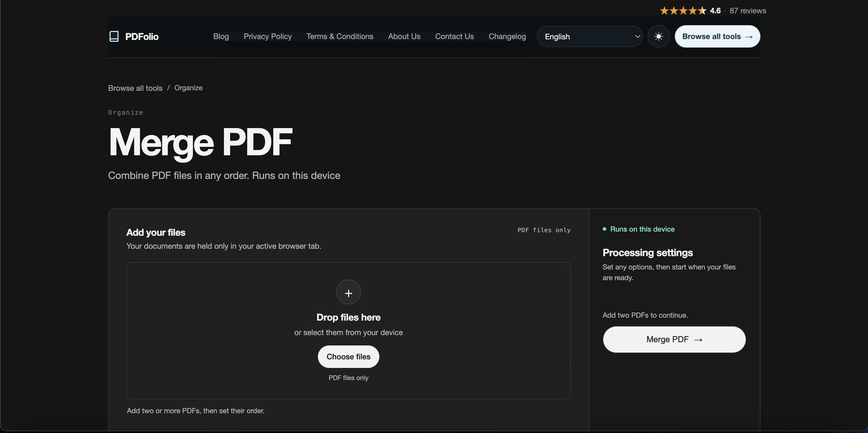This screenshot has height=433, width=868.
Task: Click the PDFolio book logo icon
Action: (x=114, y=36)
